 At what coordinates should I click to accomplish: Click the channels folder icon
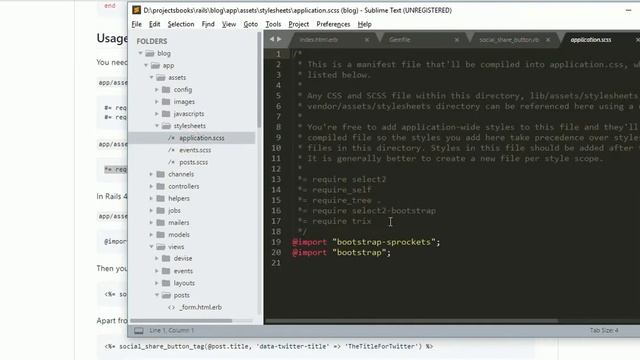(x=161, y=174)
